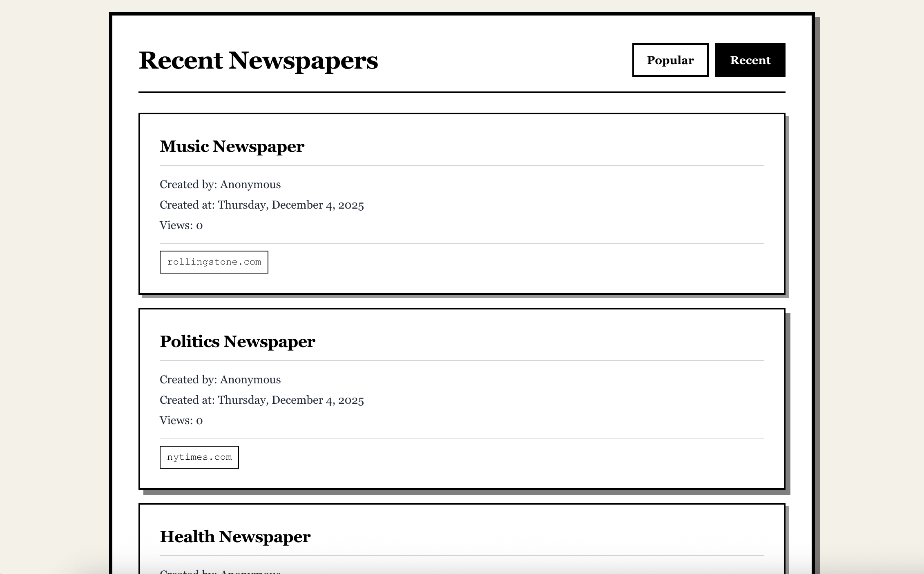Click the header rule below Recent Newspapers
Screen dimensions: 924x574
tap(462, 92)
